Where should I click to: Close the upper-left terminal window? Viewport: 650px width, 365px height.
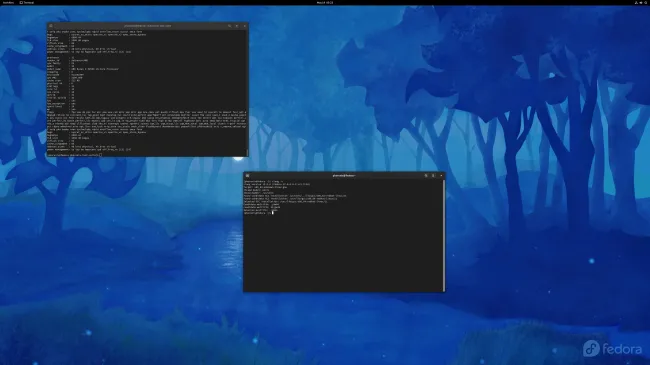click(245, 26)
